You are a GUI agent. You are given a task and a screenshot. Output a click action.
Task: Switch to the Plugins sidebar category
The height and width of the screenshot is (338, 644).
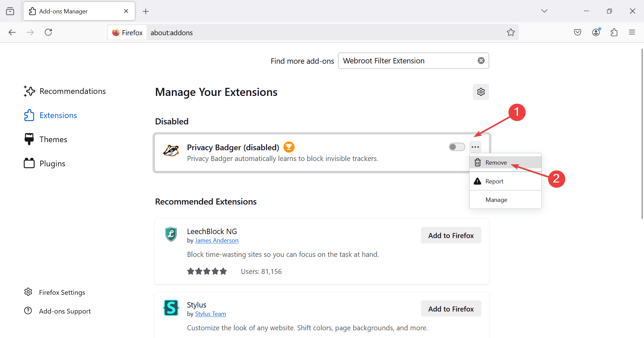(x=44, y=164)
